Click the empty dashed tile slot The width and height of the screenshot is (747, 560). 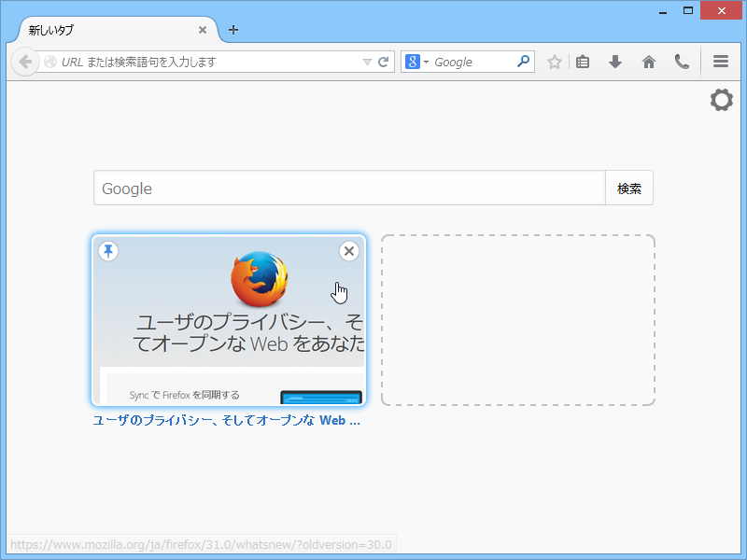pyautogui.click(x=518, y=319)
